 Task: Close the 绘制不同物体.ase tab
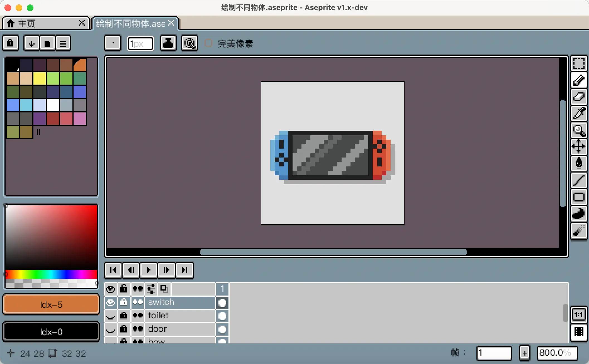click(171, 23)
